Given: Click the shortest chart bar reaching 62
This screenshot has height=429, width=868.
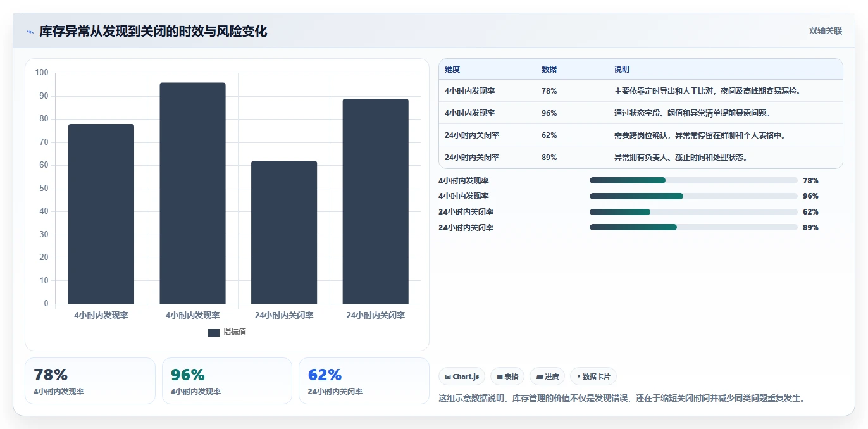Looking at the screenshot, I should click(x=284, y=232).
